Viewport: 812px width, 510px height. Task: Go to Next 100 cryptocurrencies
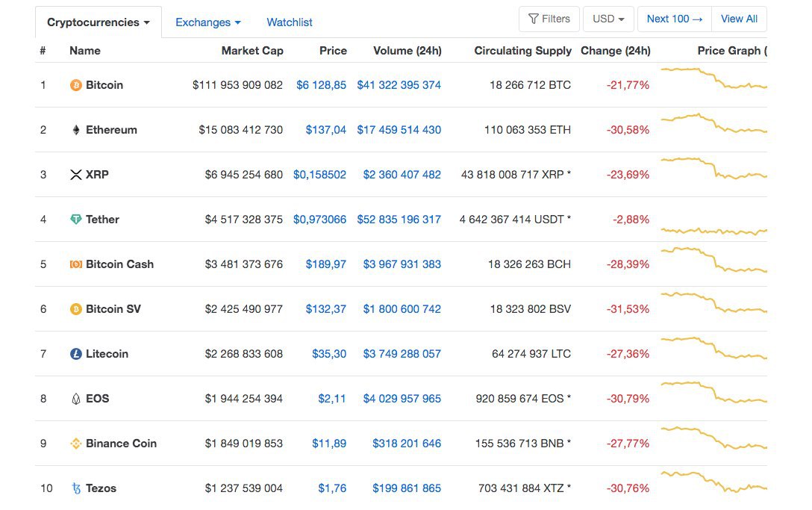tap(675, 19)
